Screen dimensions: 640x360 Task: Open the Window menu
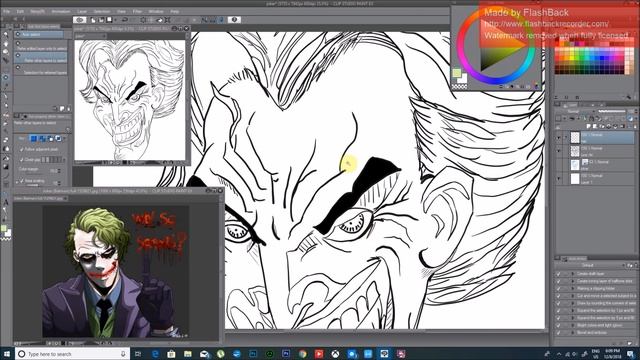pos(156,11)
